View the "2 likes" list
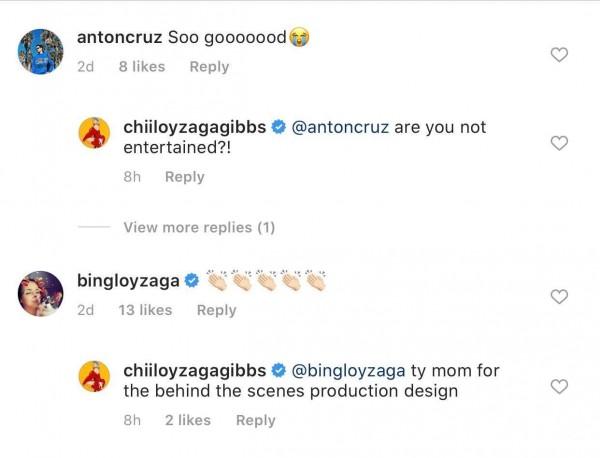The height and width of the screenshot is (458, 600). coord(187,420)
